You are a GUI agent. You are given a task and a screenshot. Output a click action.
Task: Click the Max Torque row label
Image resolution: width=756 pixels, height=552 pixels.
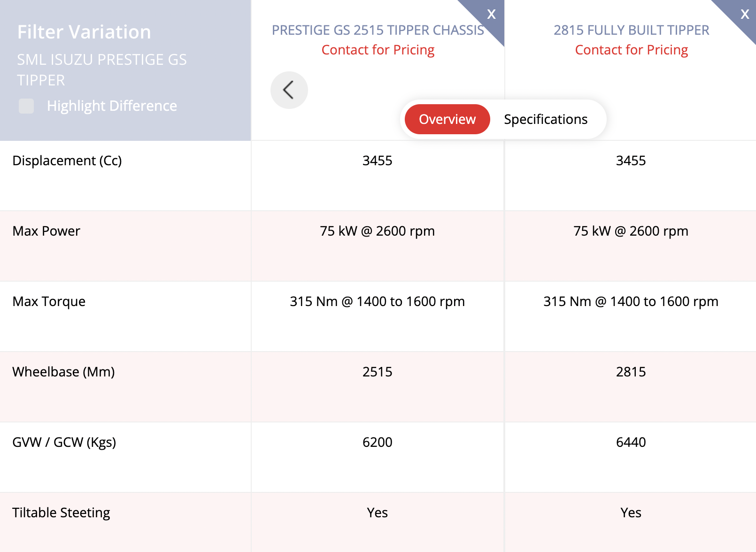pos(49,301)
